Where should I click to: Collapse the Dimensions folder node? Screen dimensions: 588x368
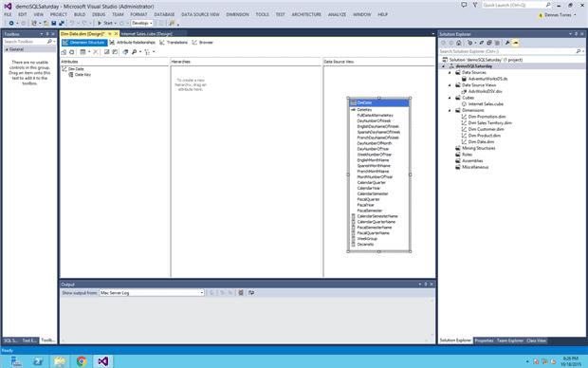pos(450,110)
